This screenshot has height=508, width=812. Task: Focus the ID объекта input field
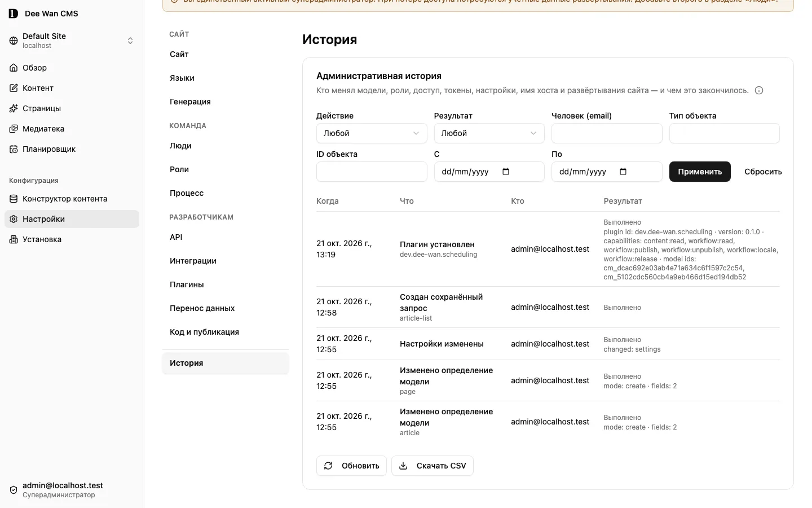pyautogui.click(x=372, y=172)
